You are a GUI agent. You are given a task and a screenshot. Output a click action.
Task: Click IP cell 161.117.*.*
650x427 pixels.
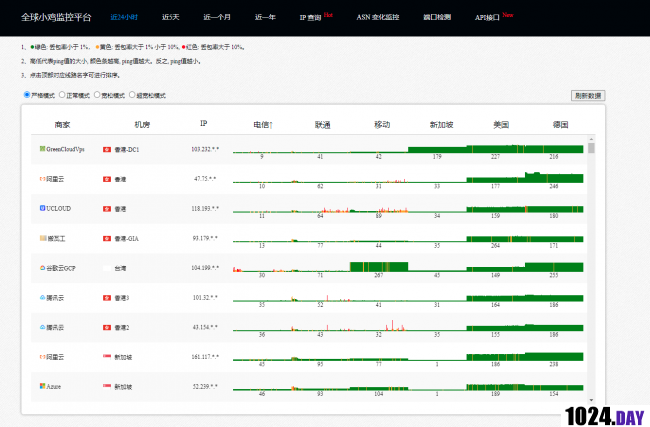(x=205, y=357)
